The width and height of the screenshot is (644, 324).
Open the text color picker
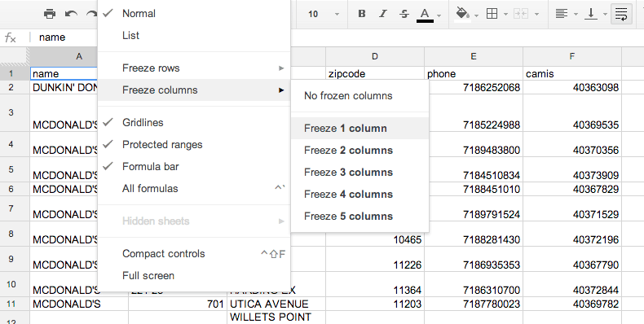(425, 14)
